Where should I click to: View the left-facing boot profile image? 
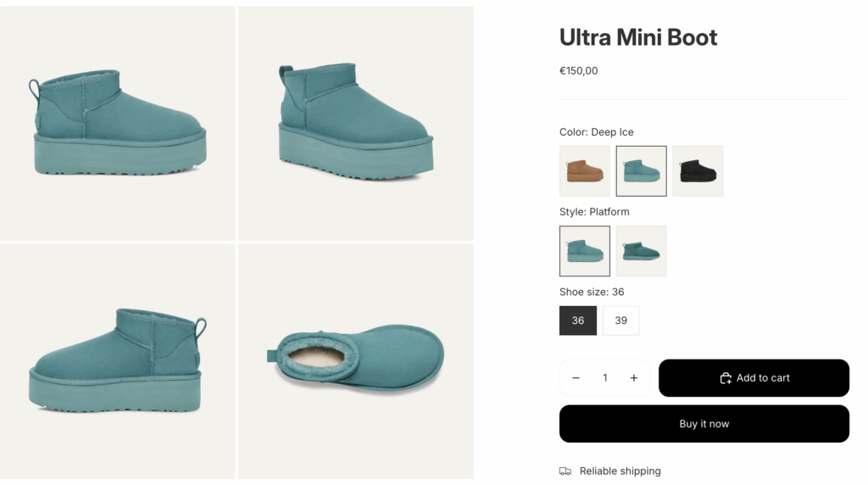tap(118, 361)
